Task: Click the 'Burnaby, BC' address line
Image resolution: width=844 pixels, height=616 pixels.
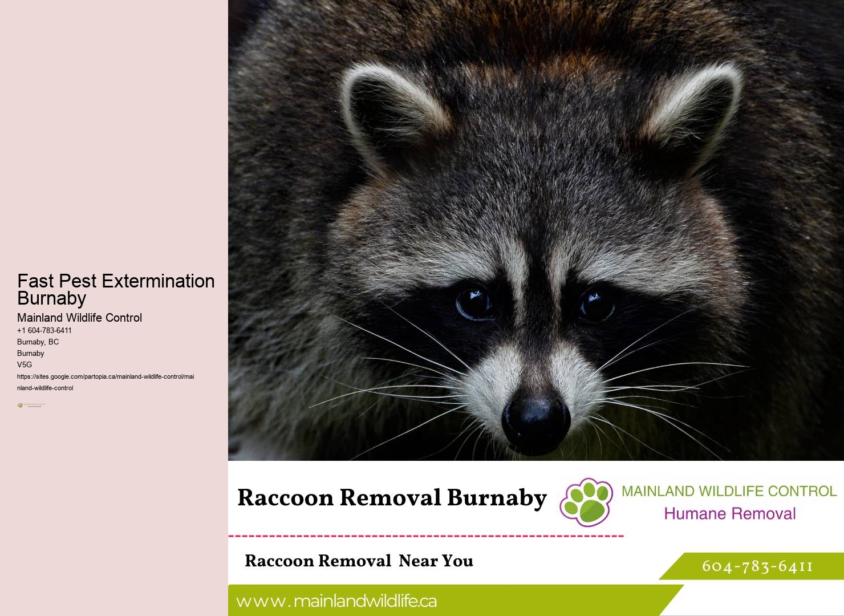Action: [x=38, y=342]
